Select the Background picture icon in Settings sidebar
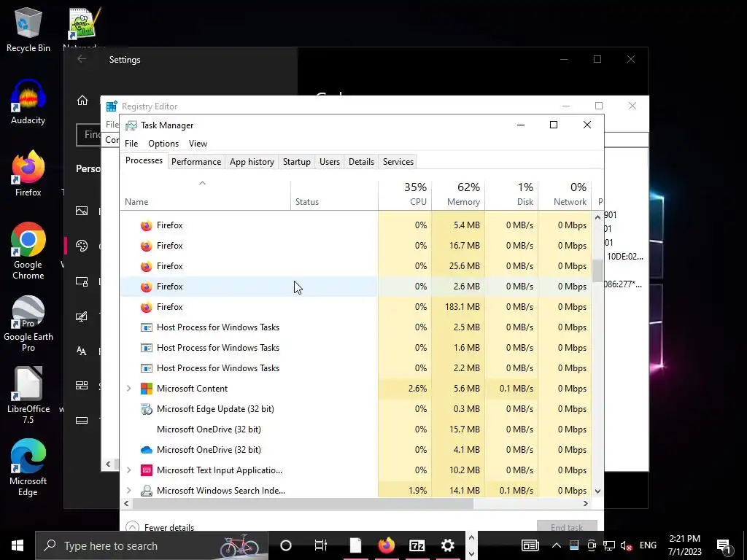This screenshot has width=747, height=560. (82, 211)
